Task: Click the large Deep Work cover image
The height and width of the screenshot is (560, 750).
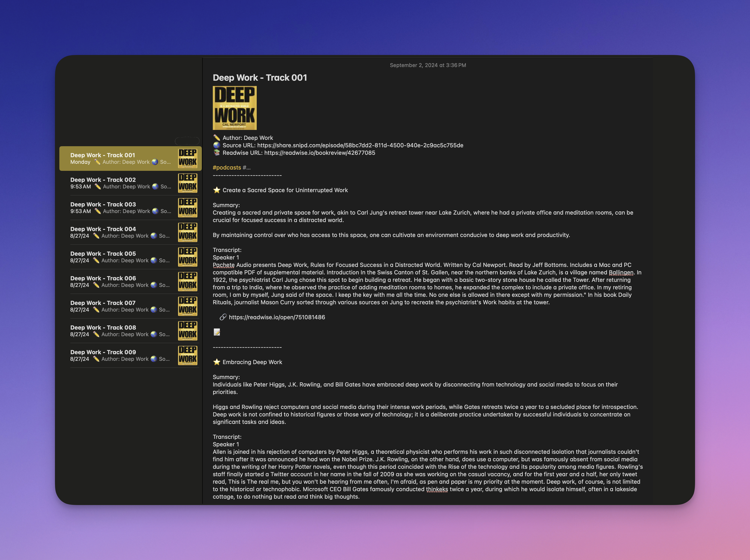Action: (x=235, y=108)
